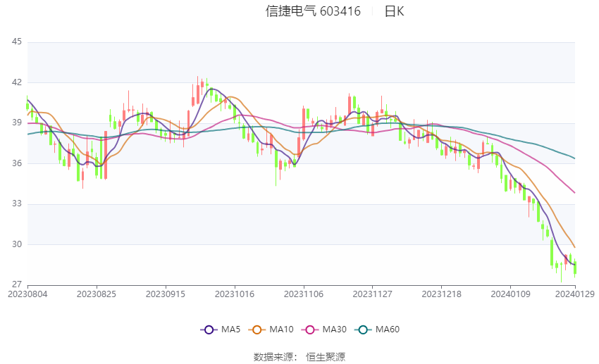Click the 20240109 date axis label

click(510, 294)
